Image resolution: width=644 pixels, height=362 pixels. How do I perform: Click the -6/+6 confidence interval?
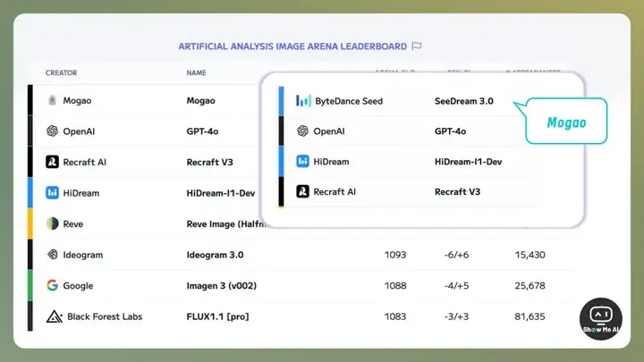456,255
